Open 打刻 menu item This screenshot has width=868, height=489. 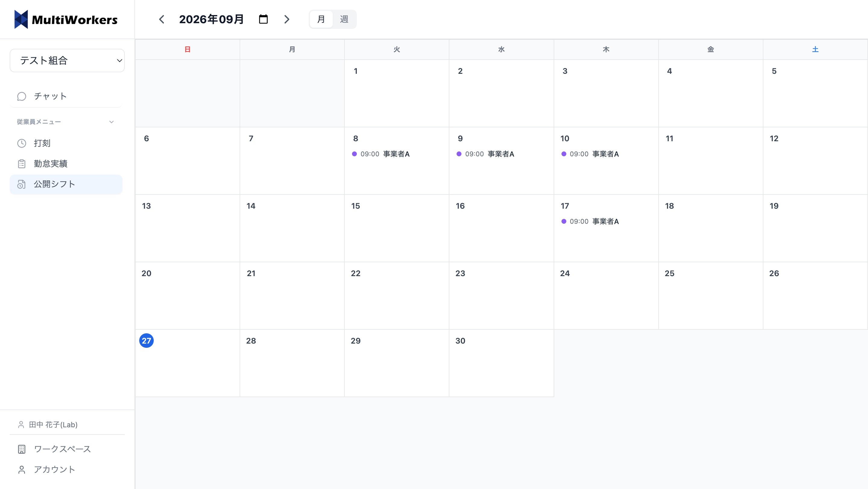click(x=66, y=143)
